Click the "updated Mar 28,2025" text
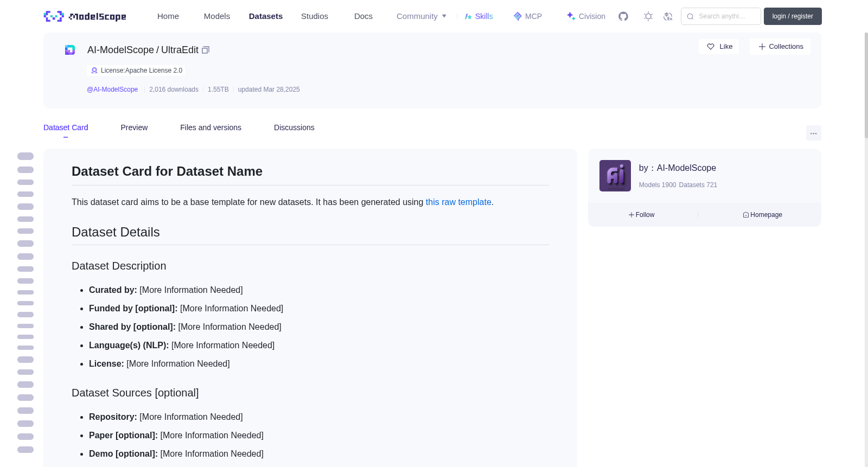The image size is (868, 467). click(269, 89)
